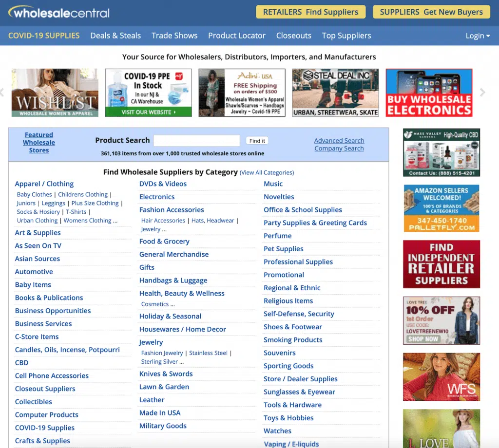499x448 pixels.
Task: Go back in the banner carousel with the left arrow
Action: click(x=2, y=93)
